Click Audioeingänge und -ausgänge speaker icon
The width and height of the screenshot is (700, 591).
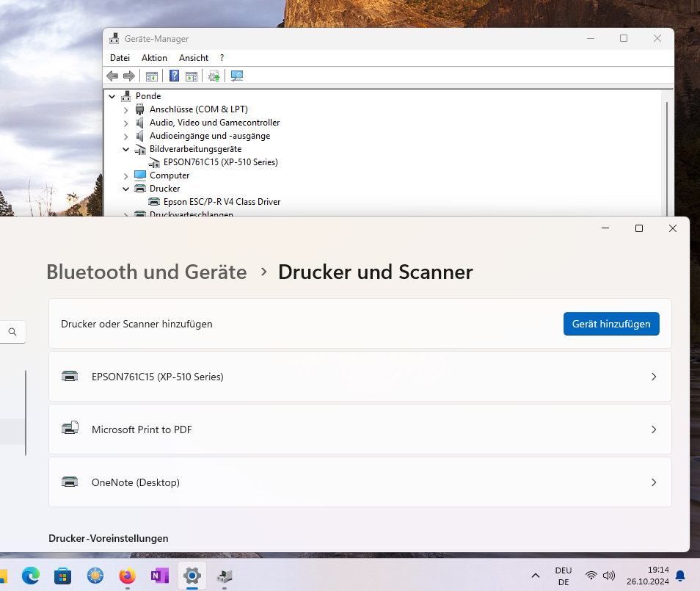[139, 136]
